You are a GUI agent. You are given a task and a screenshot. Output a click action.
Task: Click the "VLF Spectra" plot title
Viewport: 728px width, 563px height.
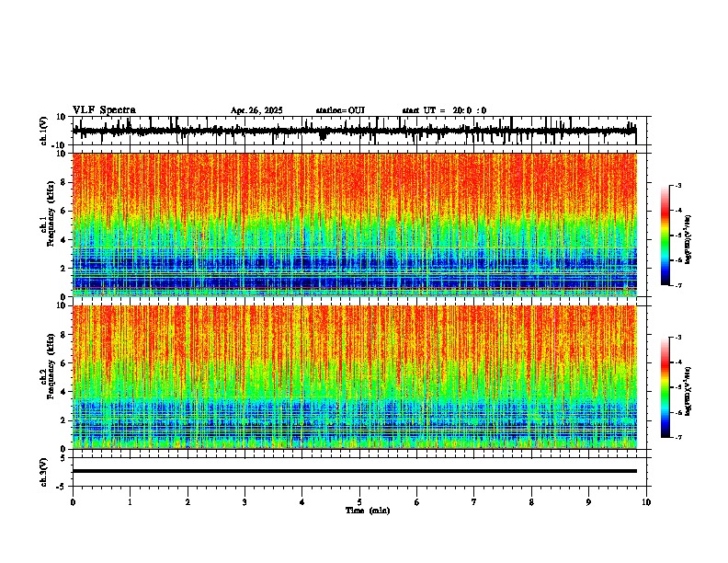(x=104, y=110)
